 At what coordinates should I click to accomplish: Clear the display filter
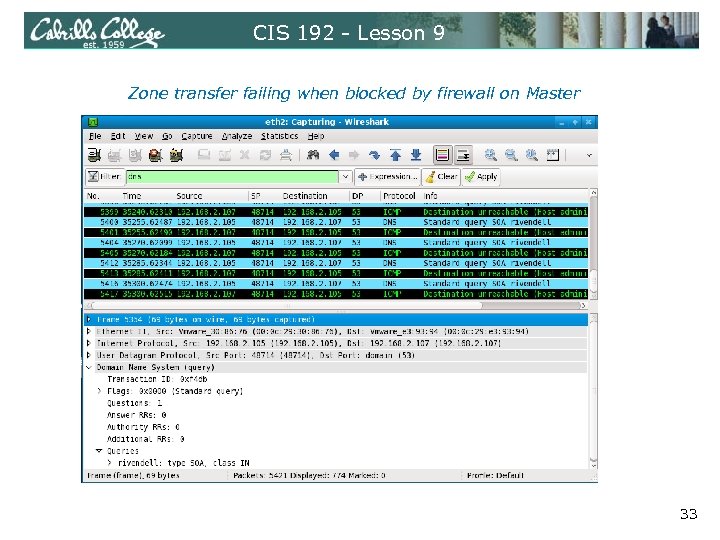tap(441, 176)
